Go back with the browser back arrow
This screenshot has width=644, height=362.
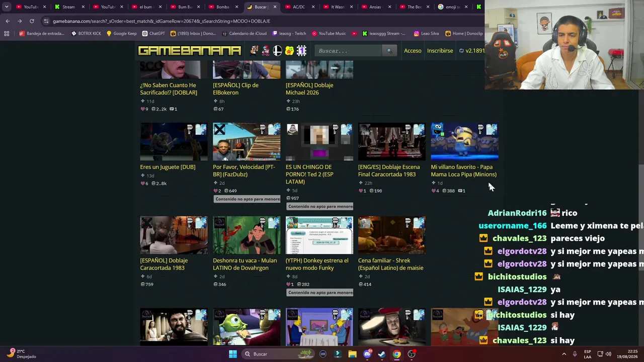(8, 21)
